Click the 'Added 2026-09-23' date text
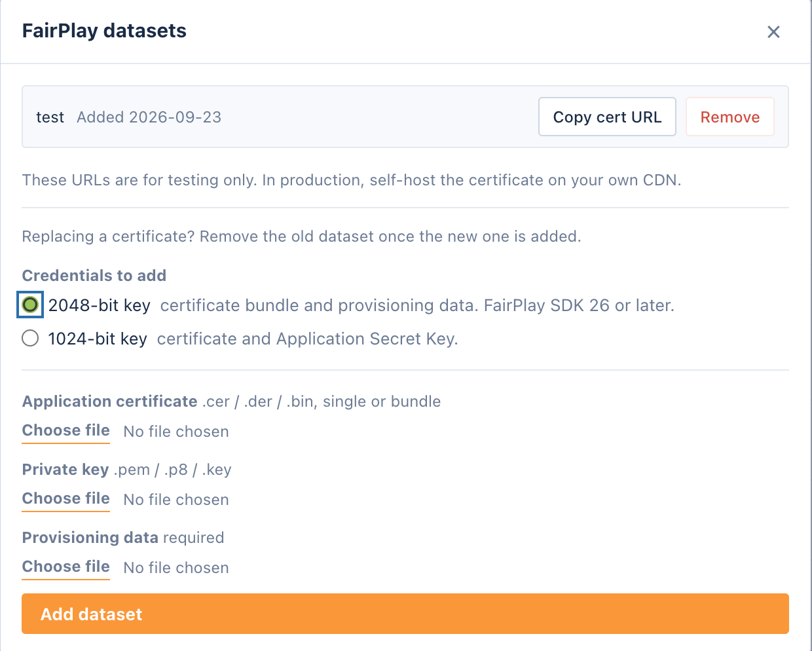Image resolution: width=812 pixels, height=651 pixels. (x=149, y=117)
